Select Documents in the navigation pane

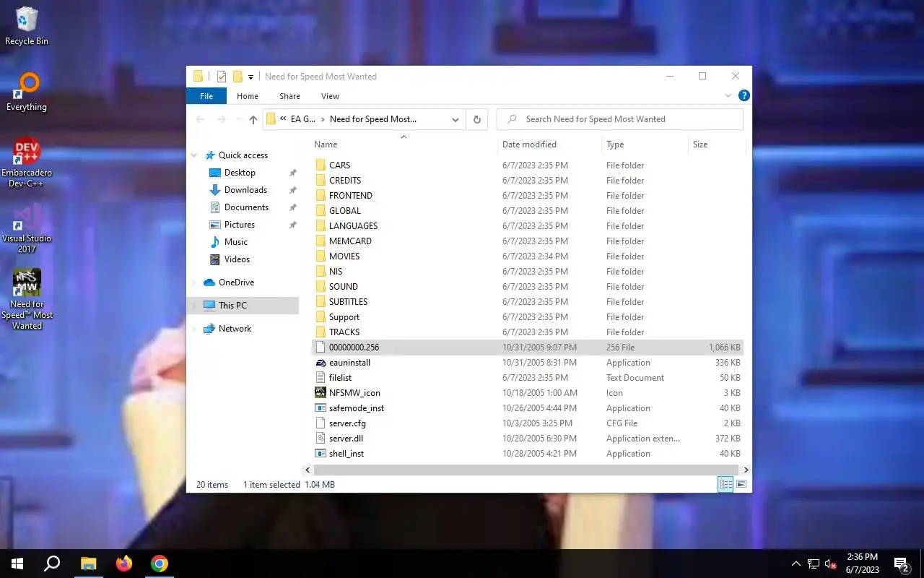[246, 207]
